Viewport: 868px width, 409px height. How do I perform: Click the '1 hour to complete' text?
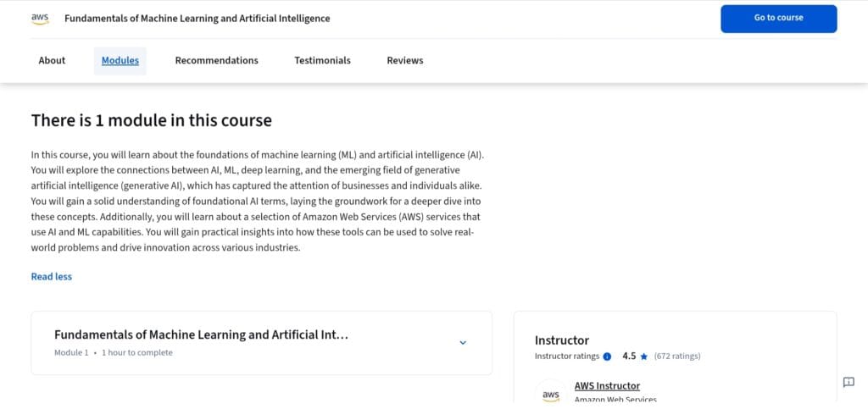(x=136, y=352)
